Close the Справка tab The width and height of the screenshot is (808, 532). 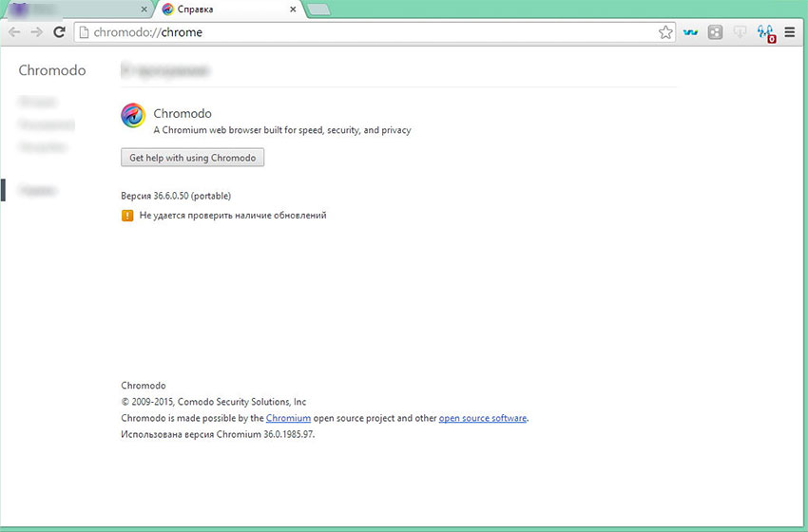293,9
